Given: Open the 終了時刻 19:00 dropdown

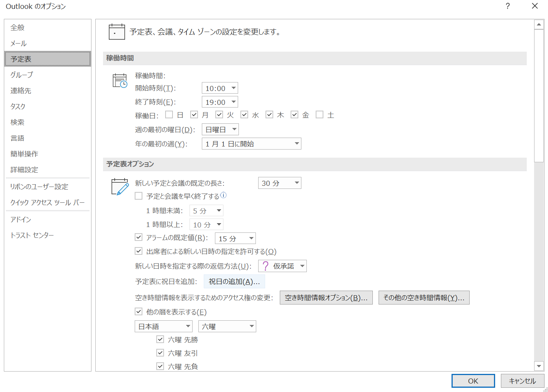Looking at the screenshot, I should point(220,102).
